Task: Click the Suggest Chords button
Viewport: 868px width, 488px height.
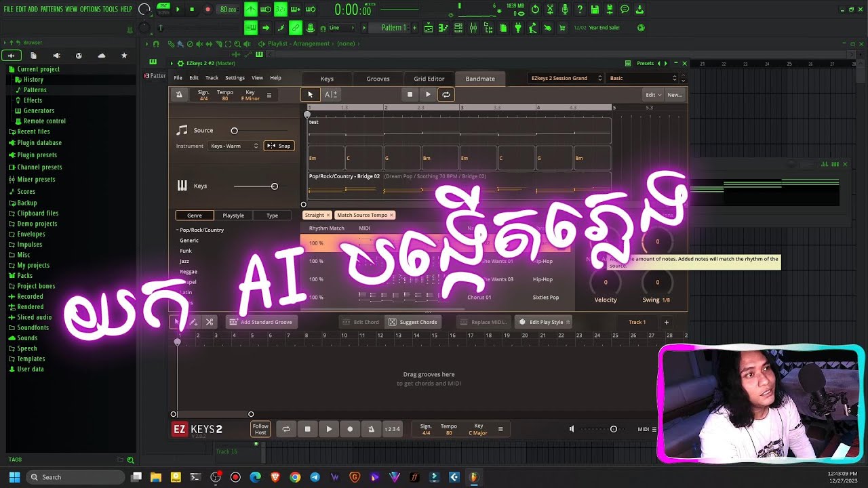Action: tap(413, 322)
